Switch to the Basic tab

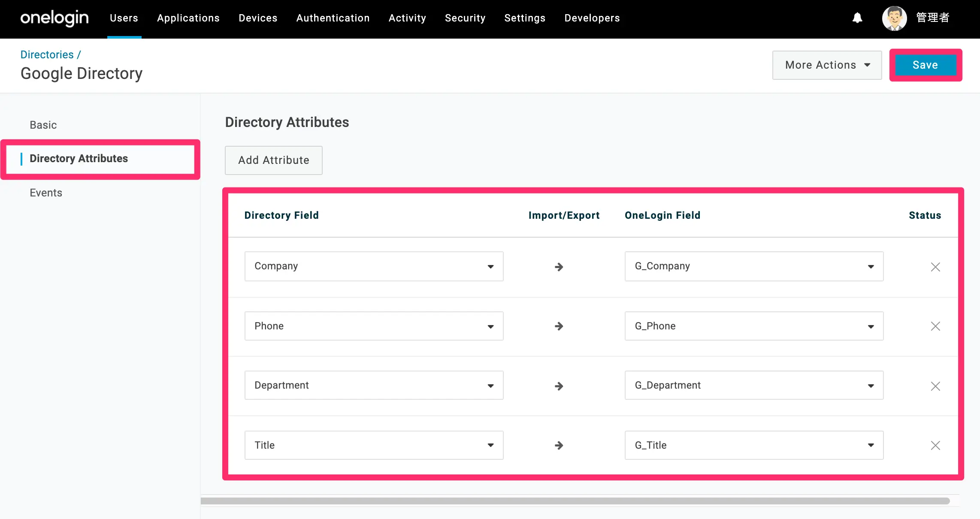pyautogui.click(x=43, y=125)
